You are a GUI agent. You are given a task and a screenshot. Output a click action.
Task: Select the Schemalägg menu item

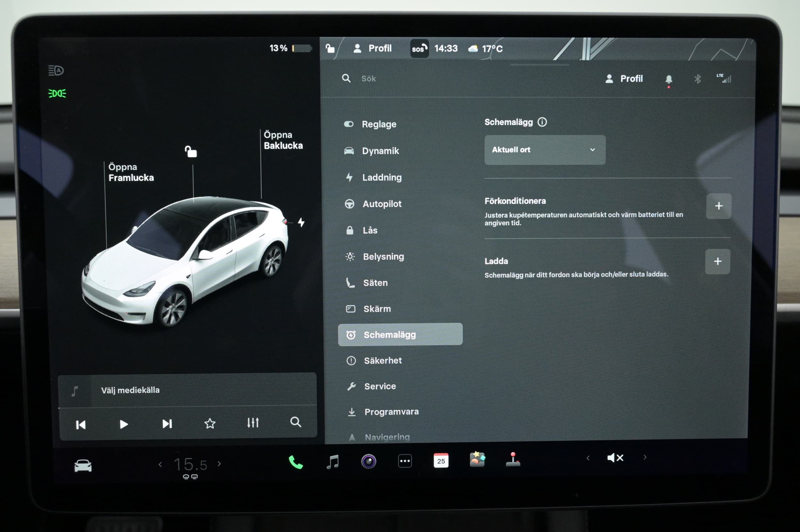coord(400,334)
